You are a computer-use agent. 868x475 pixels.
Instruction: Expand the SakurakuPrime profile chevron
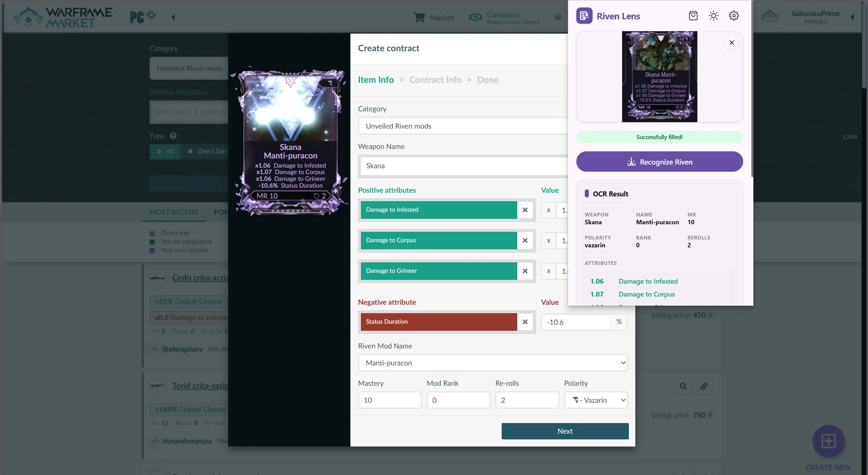point(852,17)
